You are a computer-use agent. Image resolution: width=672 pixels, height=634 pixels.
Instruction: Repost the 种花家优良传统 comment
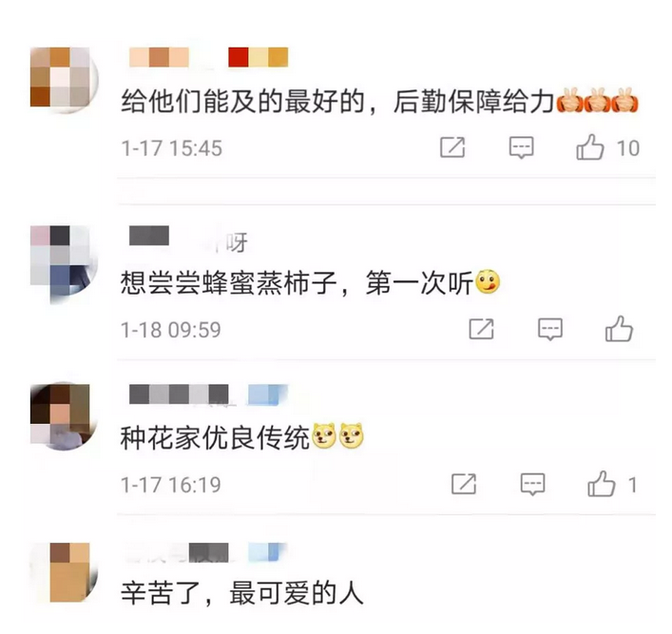[464, 485]
